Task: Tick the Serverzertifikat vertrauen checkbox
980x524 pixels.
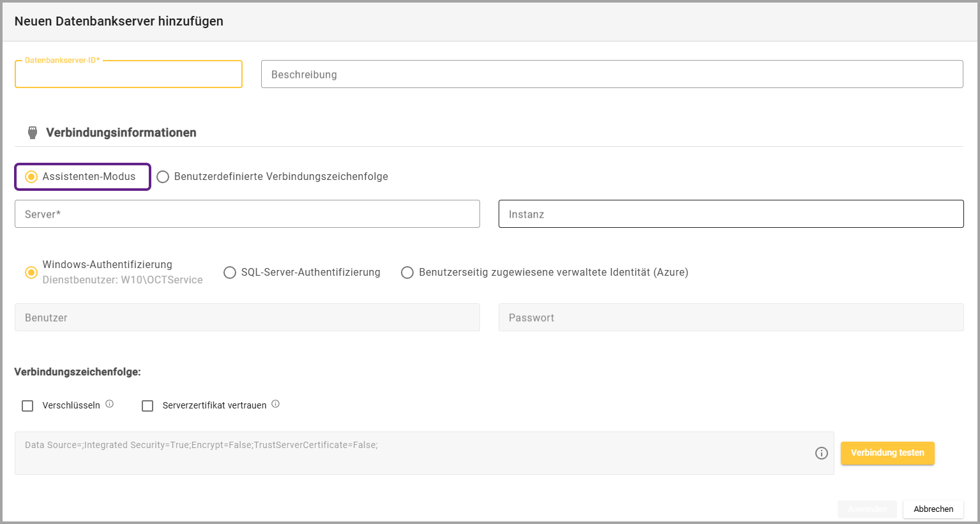Action: pos(147,406)
